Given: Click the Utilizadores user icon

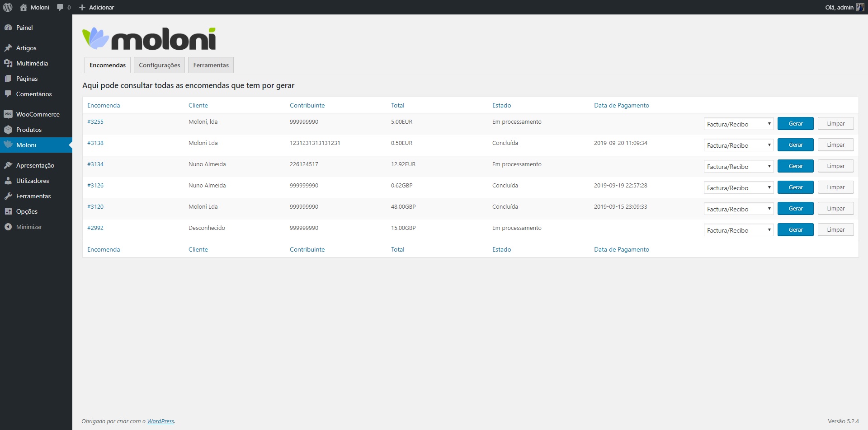Looking at the screenshot, I should coord(8,181).
